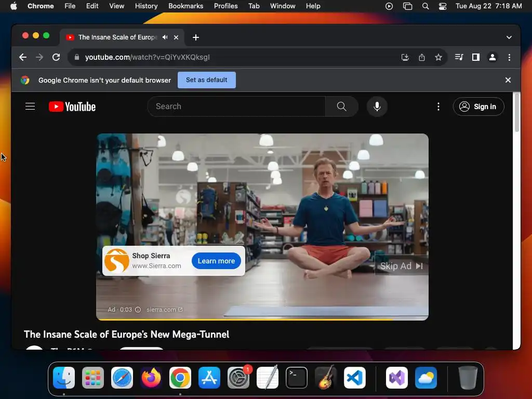The image size is (532, 399).
Task: Click the menu bar date and time
Action: point(488,6)
